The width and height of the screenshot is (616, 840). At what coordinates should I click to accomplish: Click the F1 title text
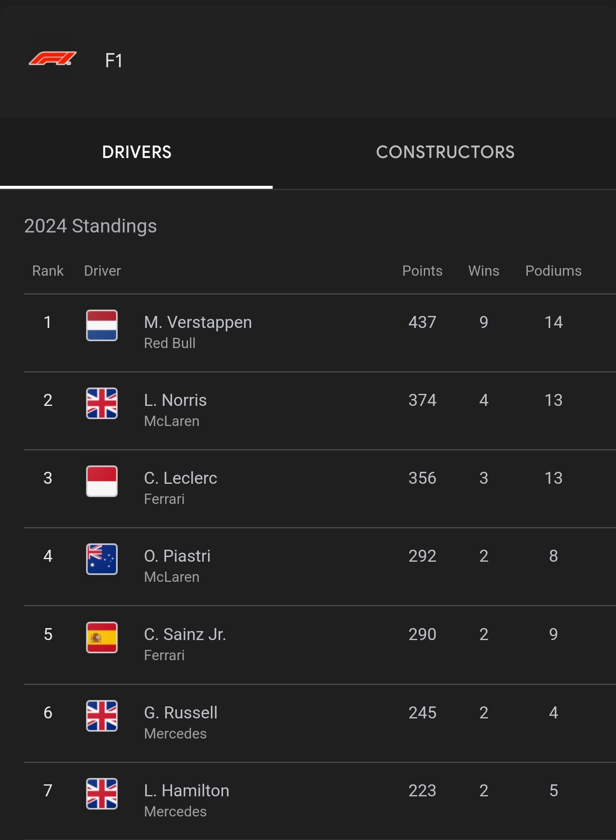pos(114,61)
